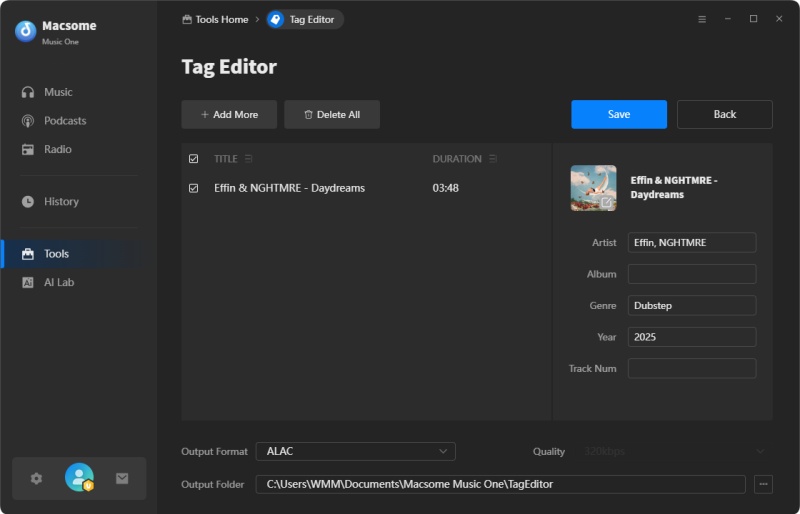Viewport: 800px width, 514px height.
Task: Open the Quality dropdown
Action: (x=673, y=451)
